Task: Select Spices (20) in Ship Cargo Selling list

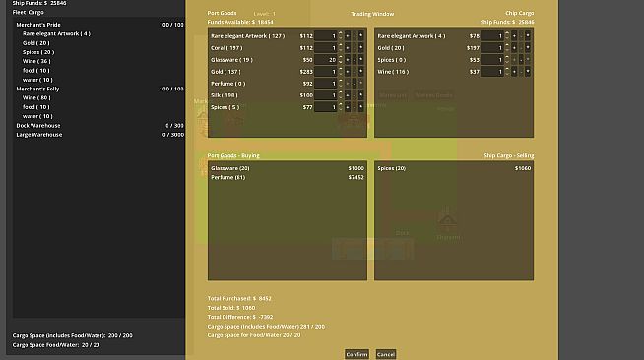Action: click(454, 168)
